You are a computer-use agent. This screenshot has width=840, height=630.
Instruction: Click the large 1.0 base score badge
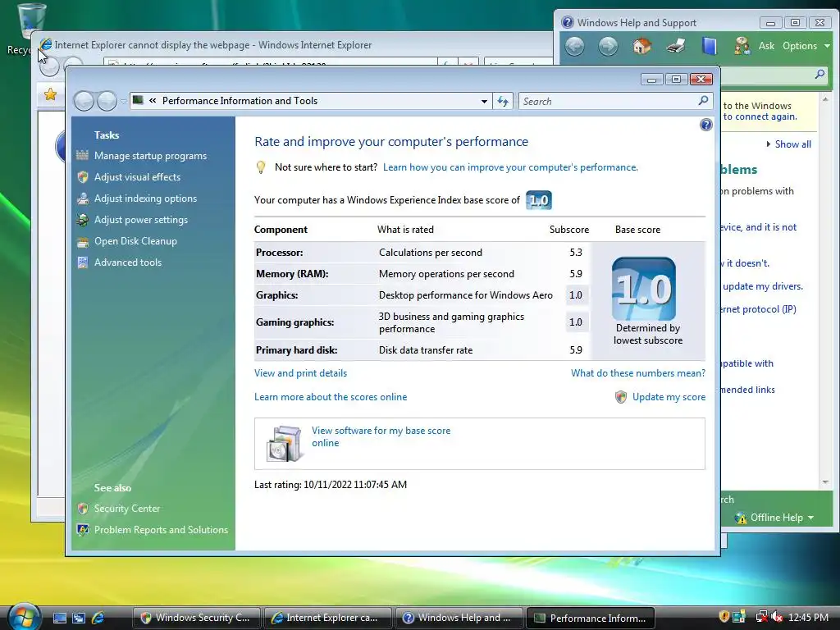(x=644, y=289)
